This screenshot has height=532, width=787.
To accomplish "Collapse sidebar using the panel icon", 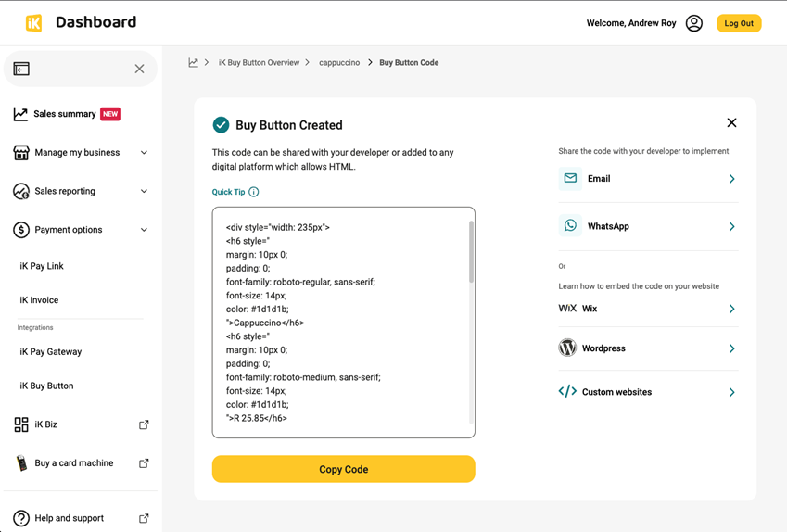I will [21, 69].
